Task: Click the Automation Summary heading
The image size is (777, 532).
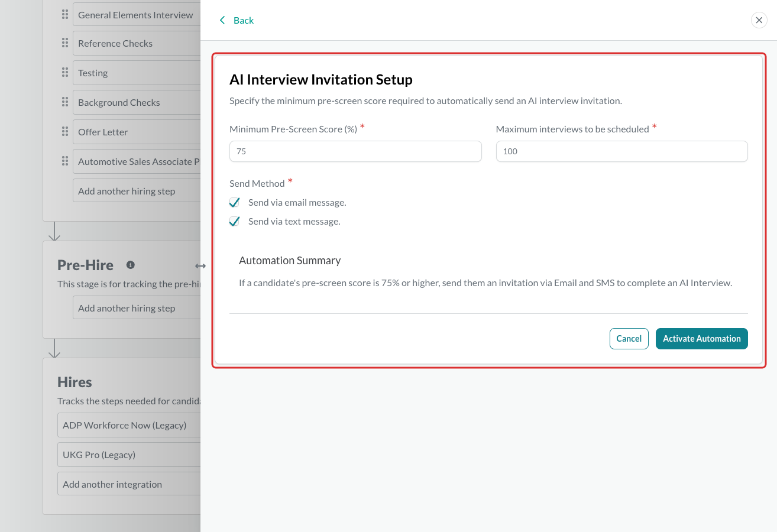Action: [290, 260]
